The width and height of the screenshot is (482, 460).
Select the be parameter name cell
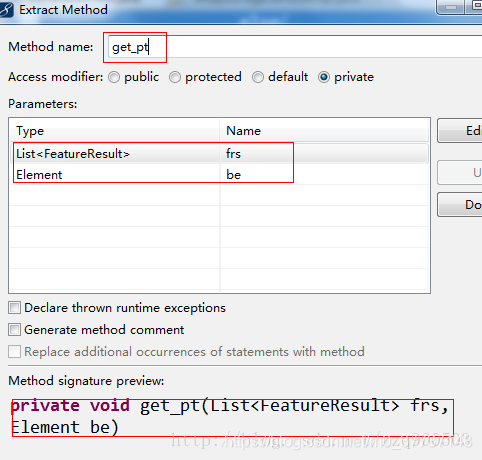tap(324, 175)
